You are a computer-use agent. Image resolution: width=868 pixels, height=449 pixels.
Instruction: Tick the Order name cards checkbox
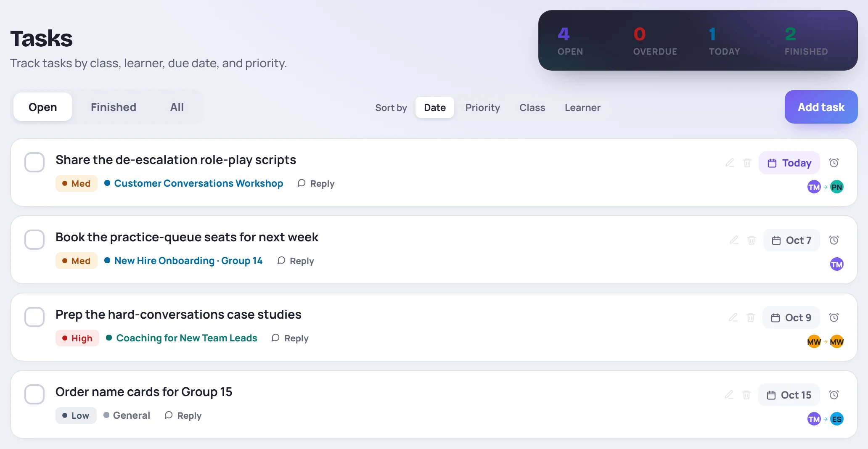click(34, 394)
